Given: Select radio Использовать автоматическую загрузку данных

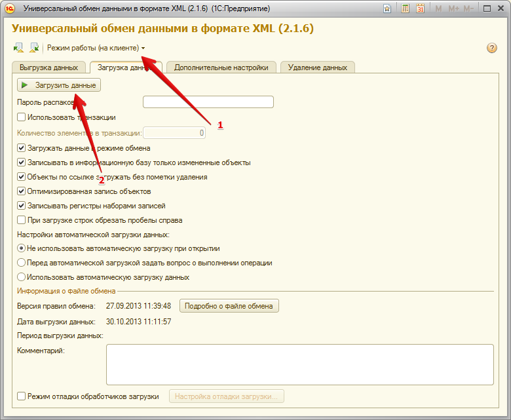Looking at the screenshot, I should click(22, 277).
